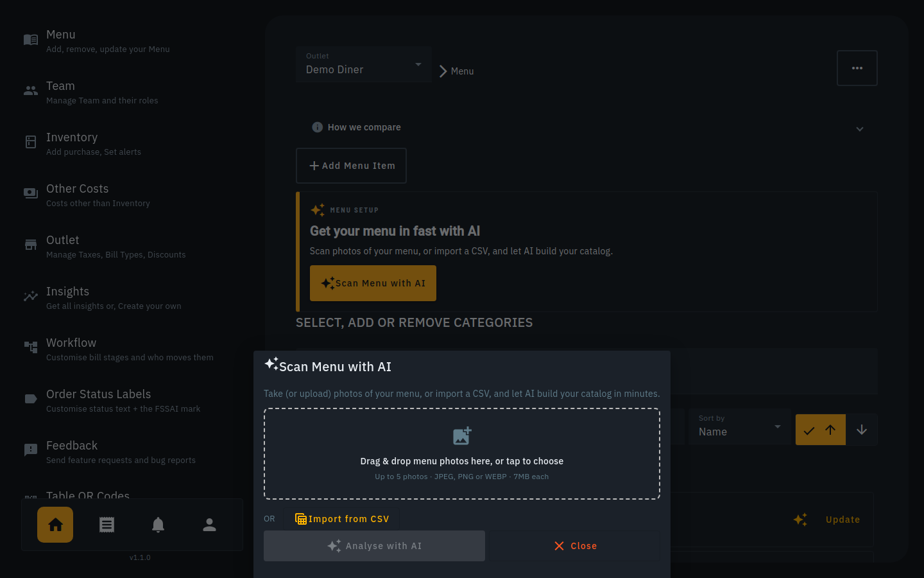
Task: Click the SELECT, ADD OR REMOVE CATEGORIES heading
Action: tap(414, 322)
